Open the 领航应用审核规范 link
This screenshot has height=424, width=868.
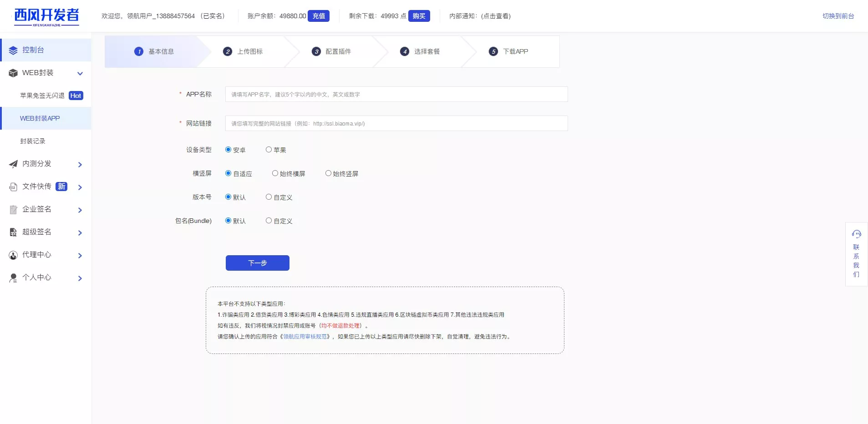[x=305, y=337]
